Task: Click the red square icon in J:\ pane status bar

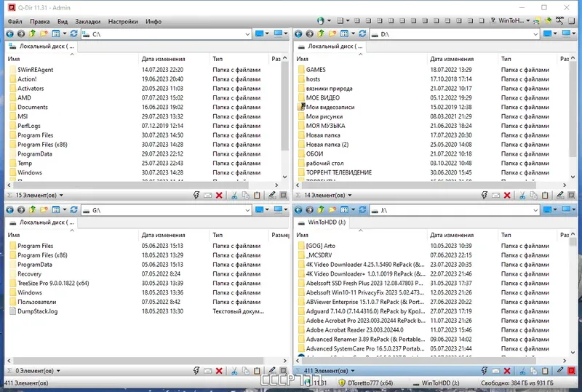Action: tap(571, 371)
